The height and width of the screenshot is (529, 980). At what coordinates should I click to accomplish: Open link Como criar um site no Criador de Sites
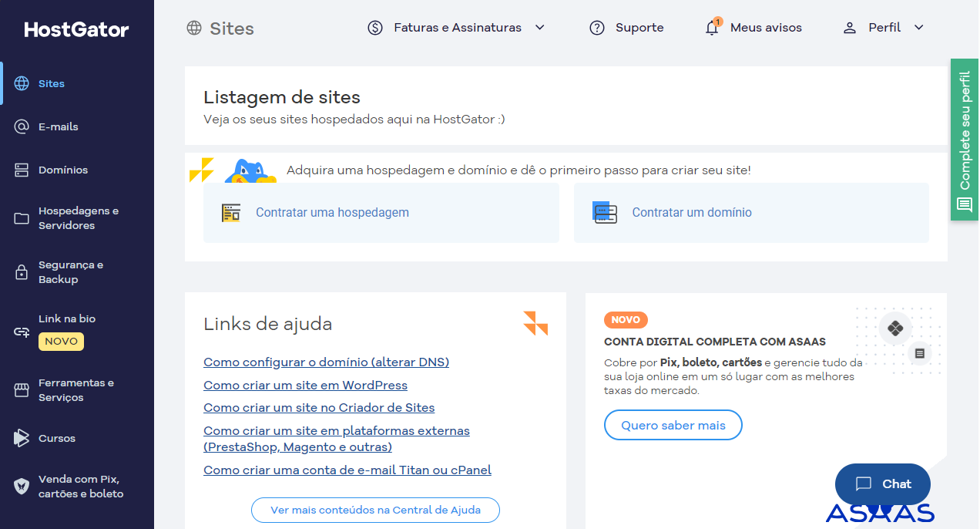(x=319, y=408)
